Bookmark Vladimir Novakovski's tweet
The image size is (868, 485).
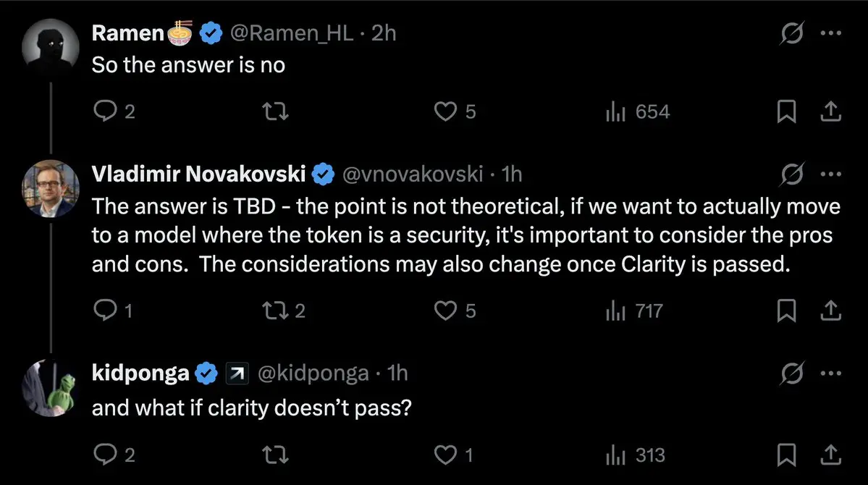click(x=787, y=311)
